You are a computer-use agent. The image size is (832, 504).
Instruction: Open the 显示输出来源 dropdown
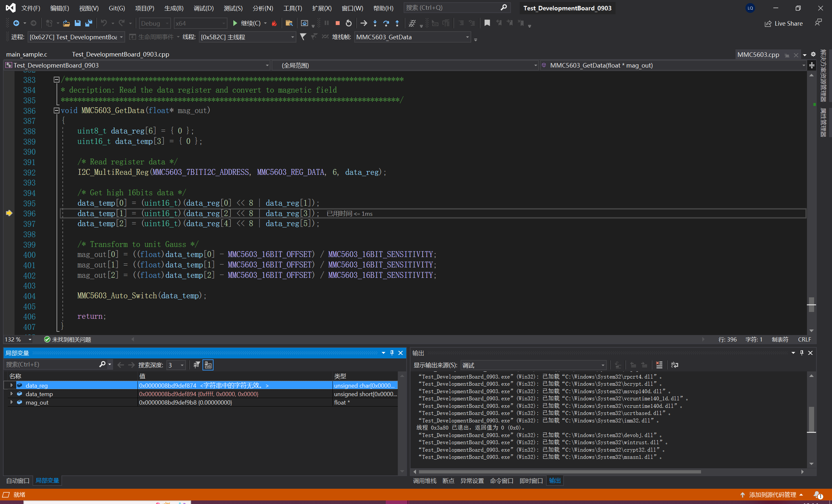[534, 365]
